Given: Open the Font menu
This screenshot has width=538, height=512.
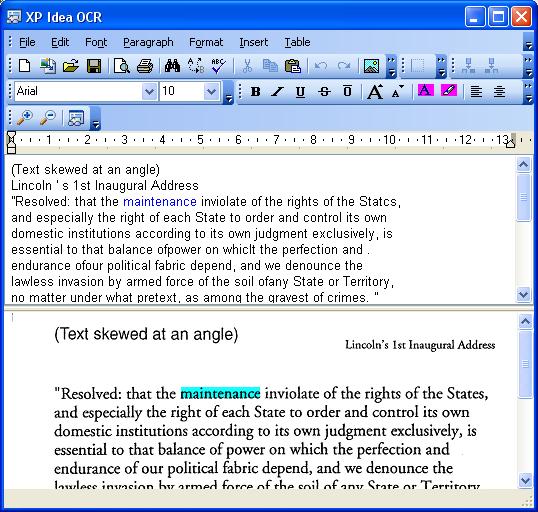Looking at the screenshot, I should tap(96, 42).
